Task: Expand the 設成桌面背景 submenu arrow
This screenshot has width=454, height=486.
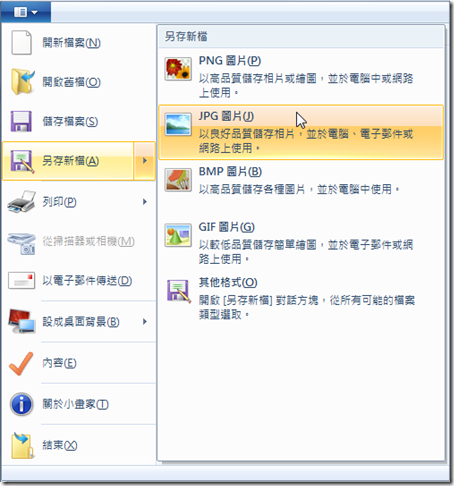Action: coord(145,321)
